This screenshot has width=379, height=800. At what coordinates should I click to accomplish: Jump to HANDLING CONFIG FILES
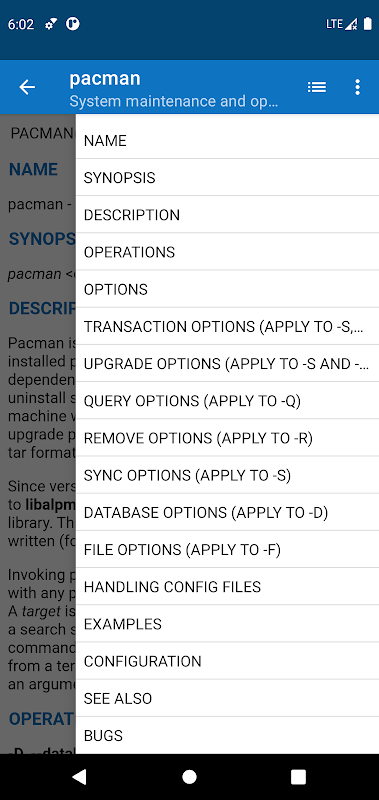[x=228, y=587]
